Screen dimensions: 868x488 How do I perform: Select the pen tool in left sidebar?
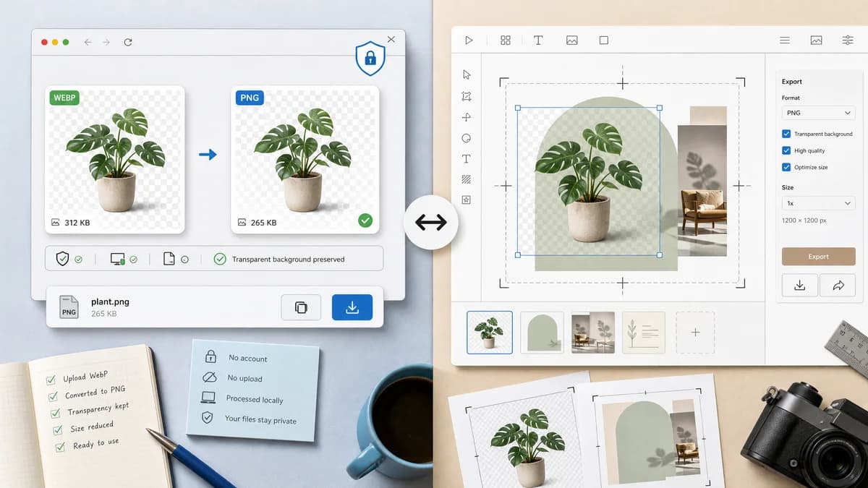pyautogui.click(x=467, y=117)
